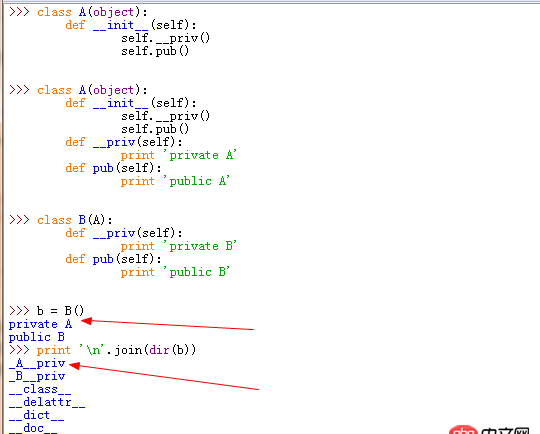The height and width of the screenshot is (434, 540).
Task: Click 'def __priv(self):' in class B
Action: click(124, 233)
